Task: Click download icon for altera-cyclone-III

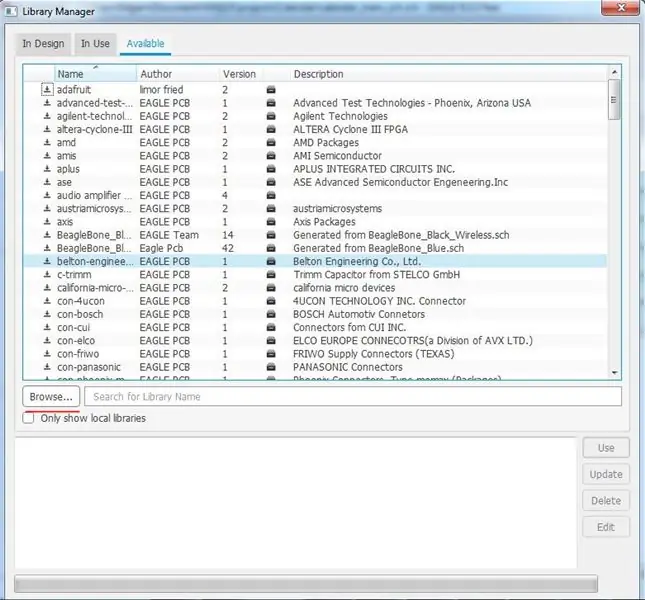Action: click(47, 129)
